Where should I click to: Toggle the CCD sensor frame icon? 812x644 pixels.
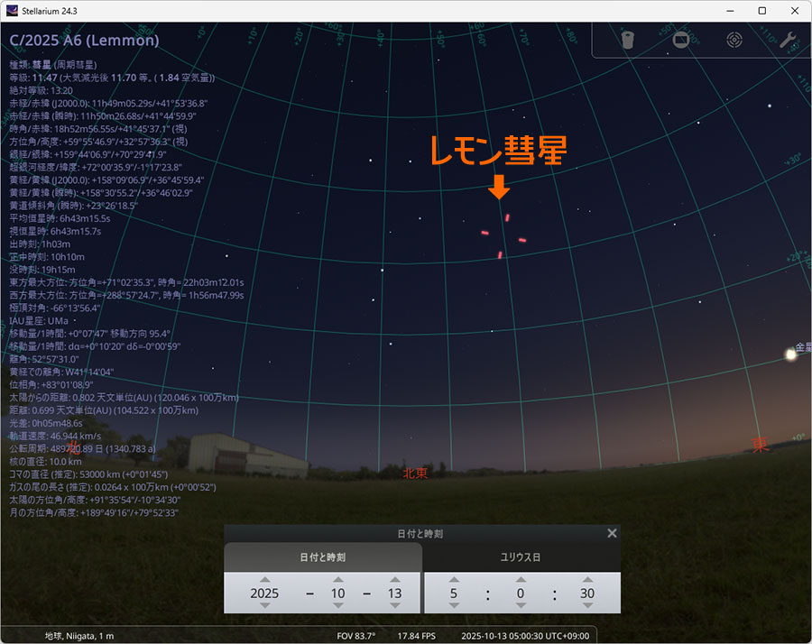681,40
